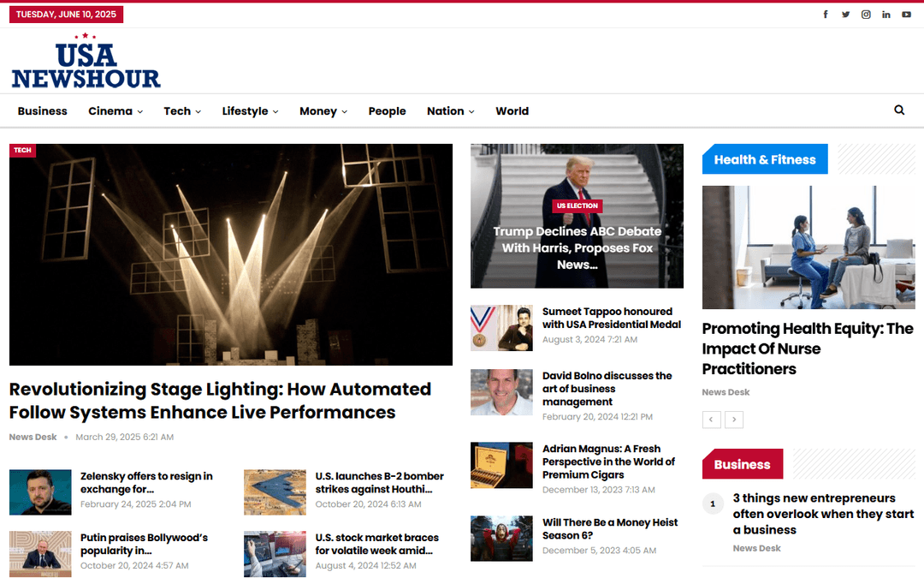Open News Desk author under entrepreneurs article

756,548
